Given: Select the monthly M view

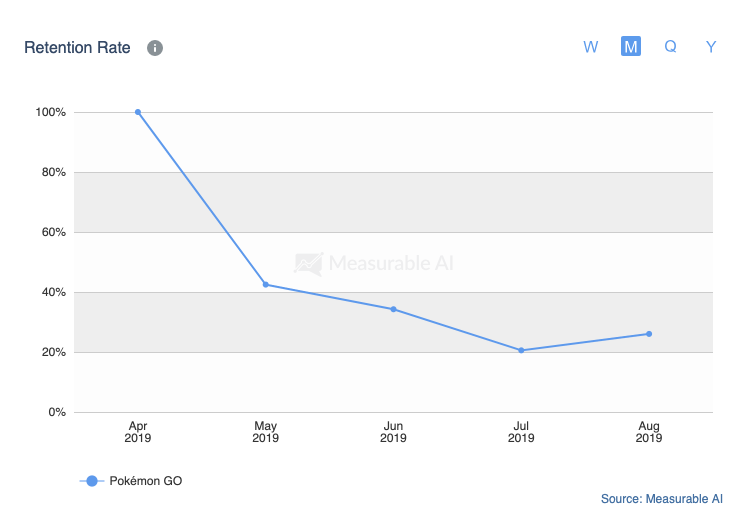Looking at the screenshot, I should click(x=630, y=46).
